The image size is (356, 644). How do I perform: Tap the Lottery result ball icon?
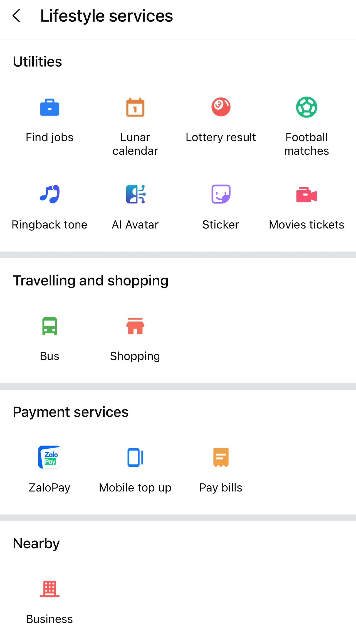[221, 107]
